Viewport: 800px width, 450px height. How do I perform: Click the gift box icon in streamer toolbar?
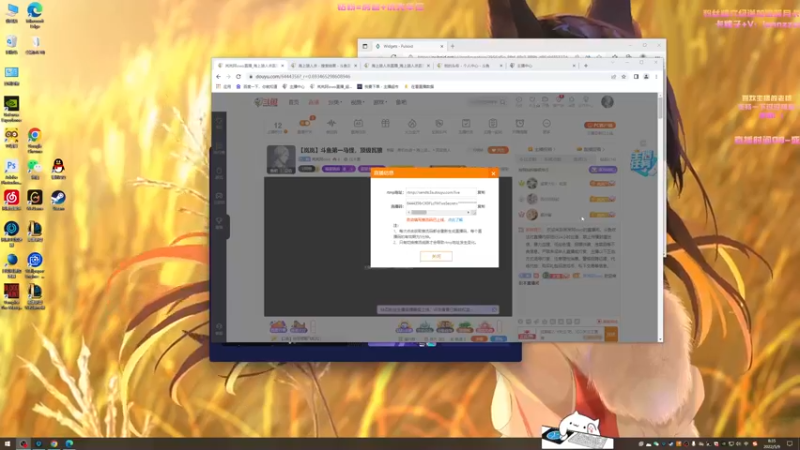point(385,123)
